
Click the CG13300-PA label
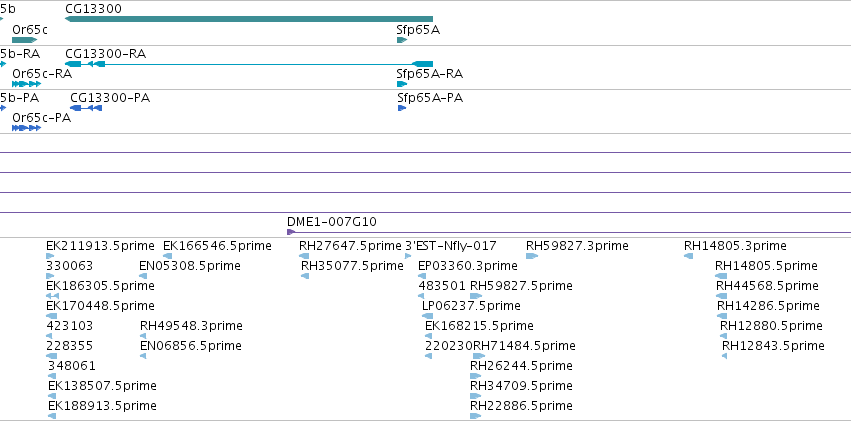click(x=110, y=98)
